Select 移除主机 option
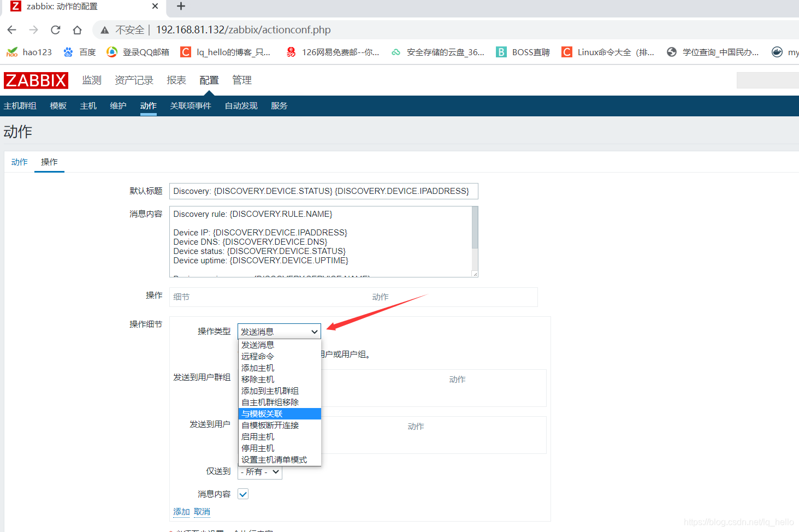This screenshot has width=799, height=532. point(280,379)
